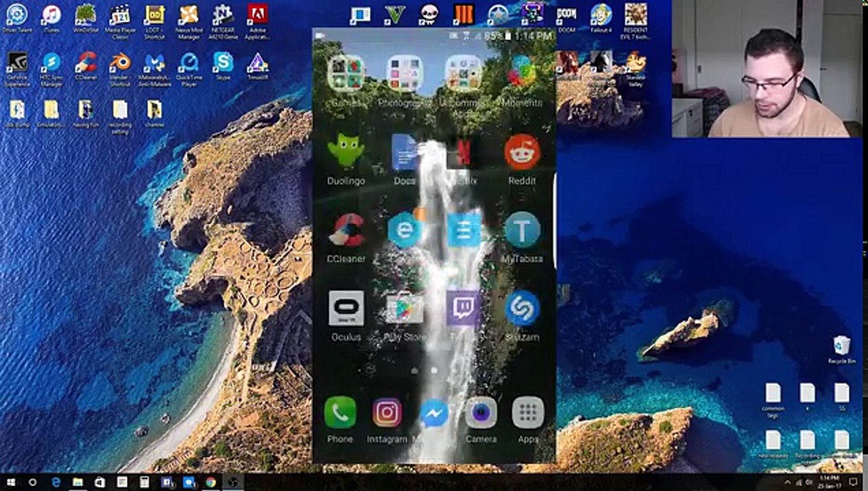Select the CCleaner desktop shortcut

86,66
